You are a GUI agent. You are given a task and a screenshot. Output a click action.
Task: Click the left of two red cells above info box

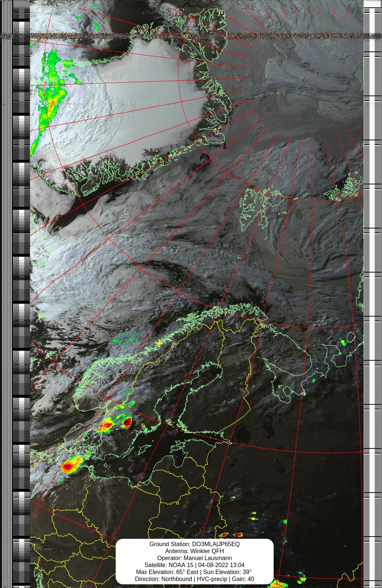pos(224,535)
